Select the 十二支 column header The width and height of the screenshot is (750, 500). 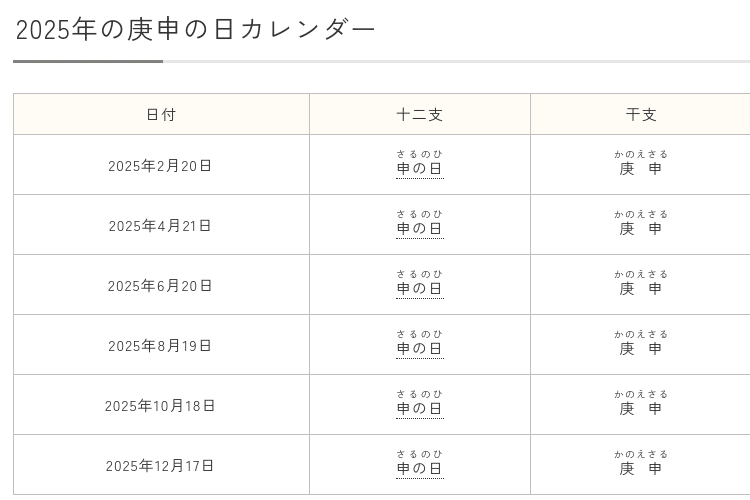tap(419, 115)
